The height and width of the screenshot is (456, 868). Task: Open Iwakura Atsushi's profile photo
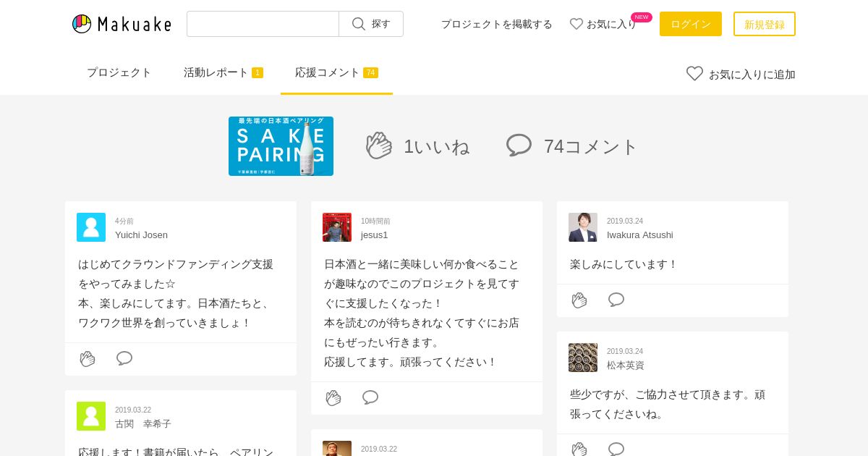pos(583,227)
